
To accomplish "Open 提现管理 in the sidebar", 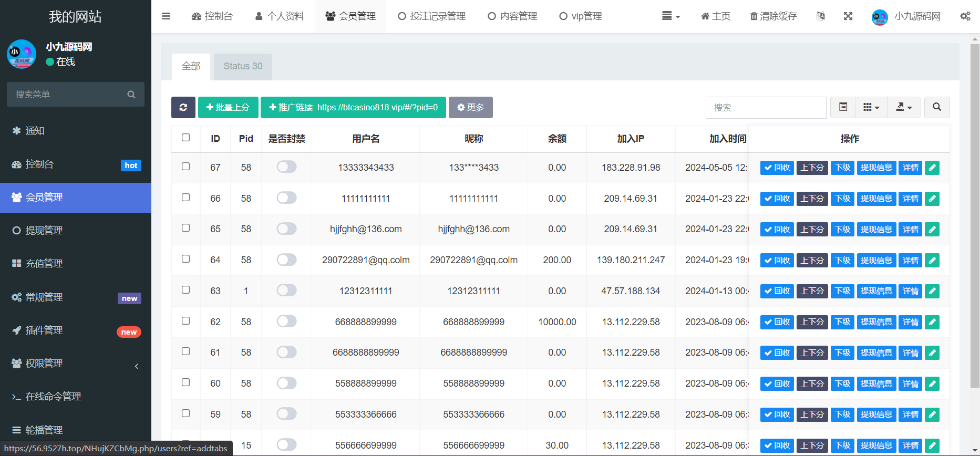I will (76, 231).
